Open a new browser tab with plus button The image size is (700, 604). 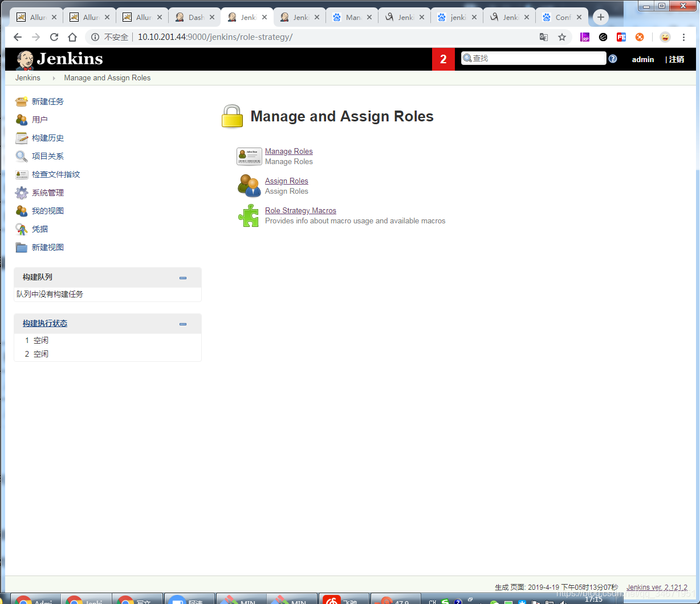pyautogui.click(x=600, y=17)
